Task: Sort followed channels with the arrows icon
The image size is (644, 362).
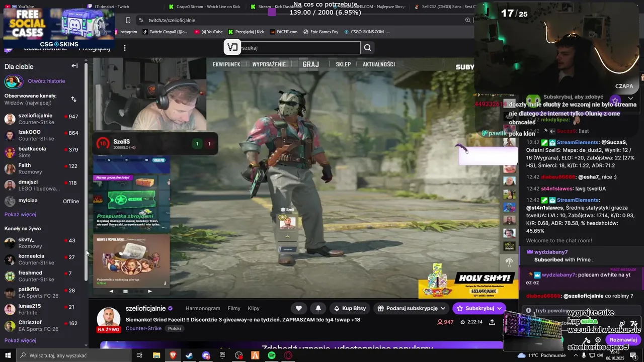Action: click(73, 99)
